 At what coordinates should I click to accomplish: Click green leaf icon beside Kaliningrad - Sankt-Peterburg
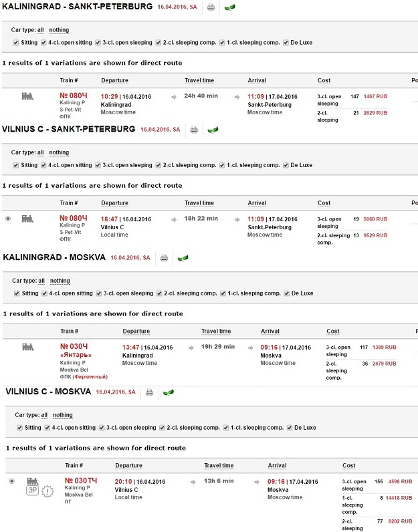229,7
